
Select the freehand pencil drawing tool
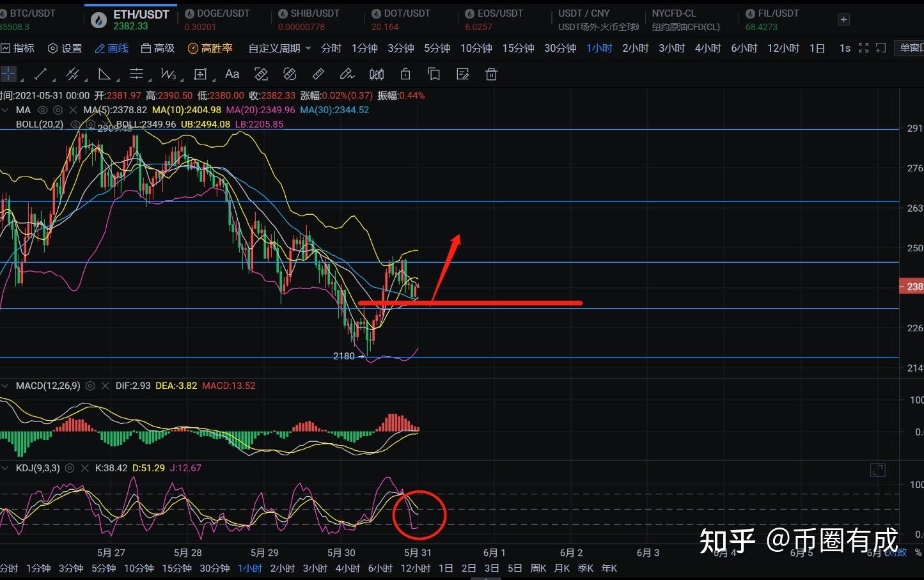tap(347, 74)
